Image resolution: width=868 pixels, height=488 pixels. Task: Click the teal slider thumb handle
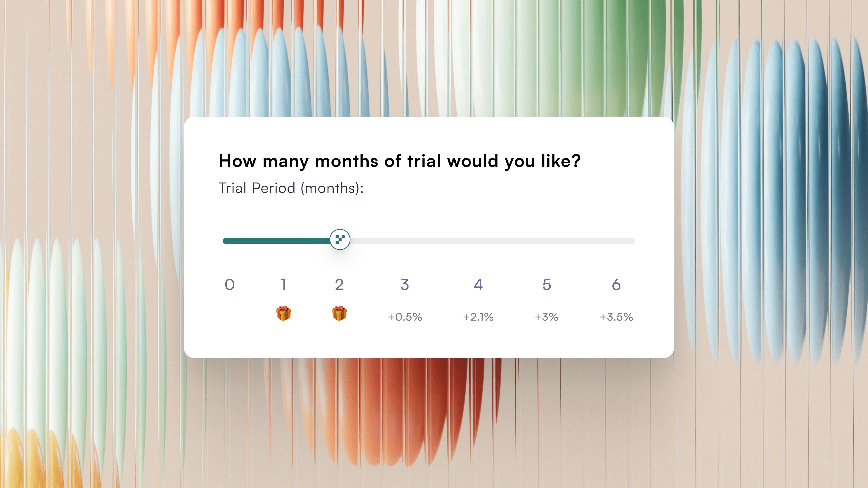[x=340, y=239]
